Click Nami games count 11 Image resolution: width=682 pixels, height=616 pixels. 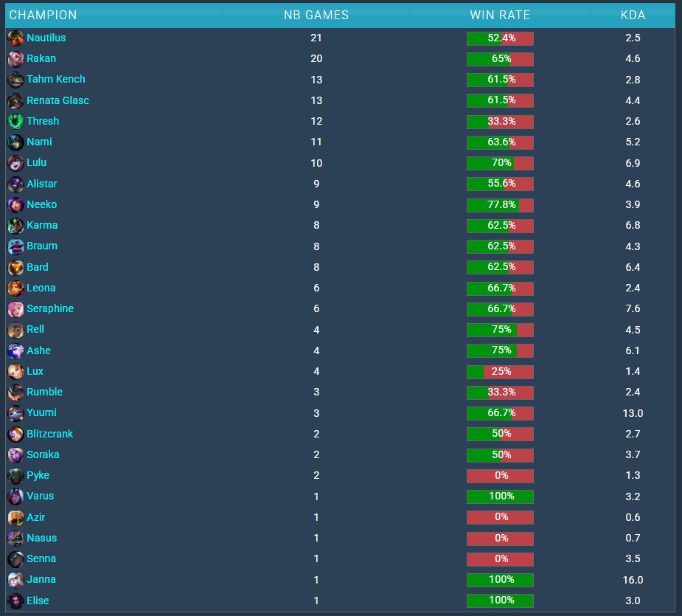point(316,142)
